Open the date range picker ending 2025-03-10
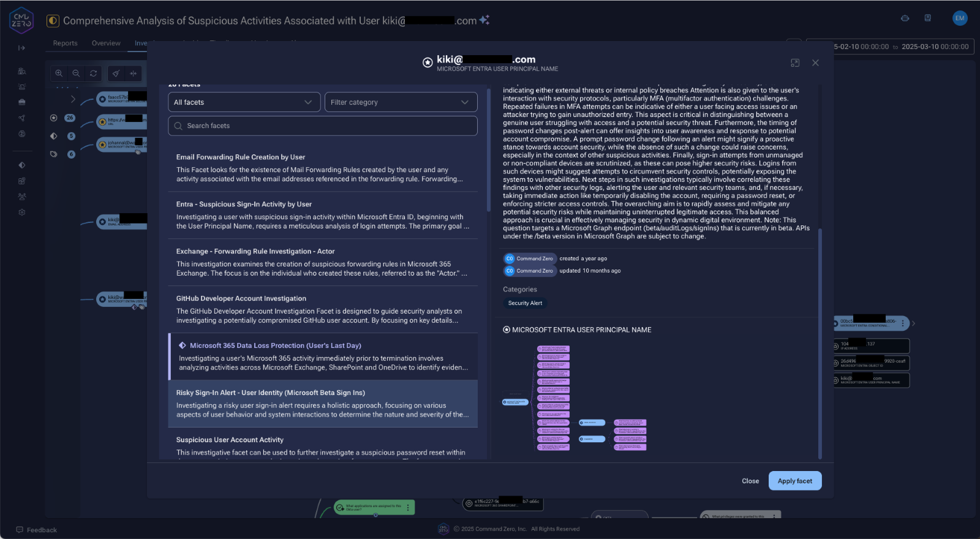980x539 pixels. 890,47
